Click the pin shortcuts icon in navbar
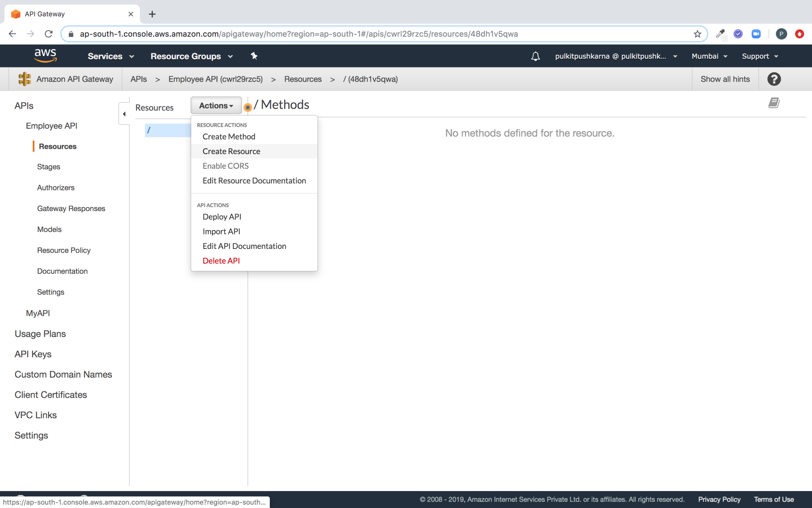This screenshot has height=508, width=812. pos(254,56)
